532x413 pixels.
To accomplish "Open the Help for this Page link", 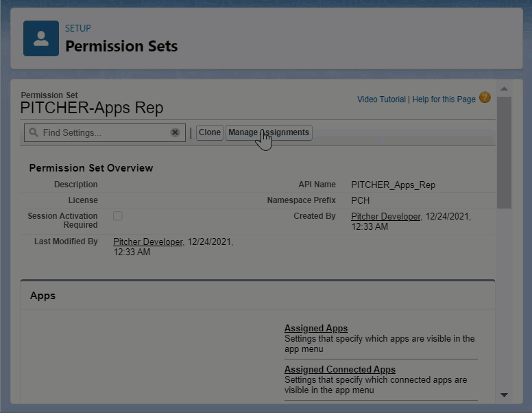I will [444, 99].
